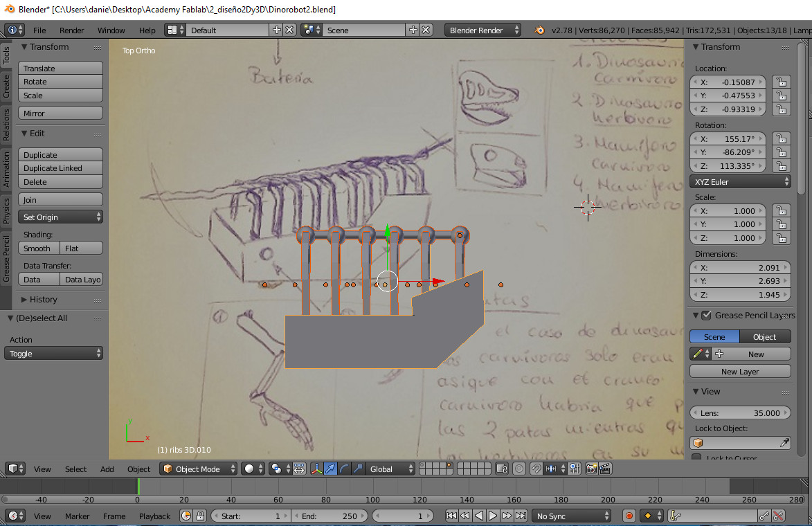The width and height of the screenshot is (812, 526).
Task: Open the Timeline editor type selector
Action: pos(15,516)
